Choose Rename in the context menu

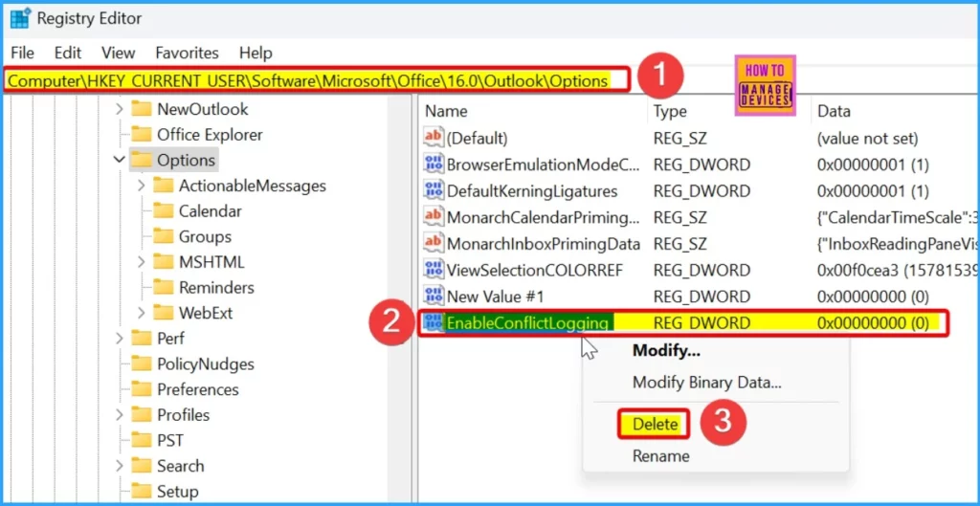tap(660, 456)
